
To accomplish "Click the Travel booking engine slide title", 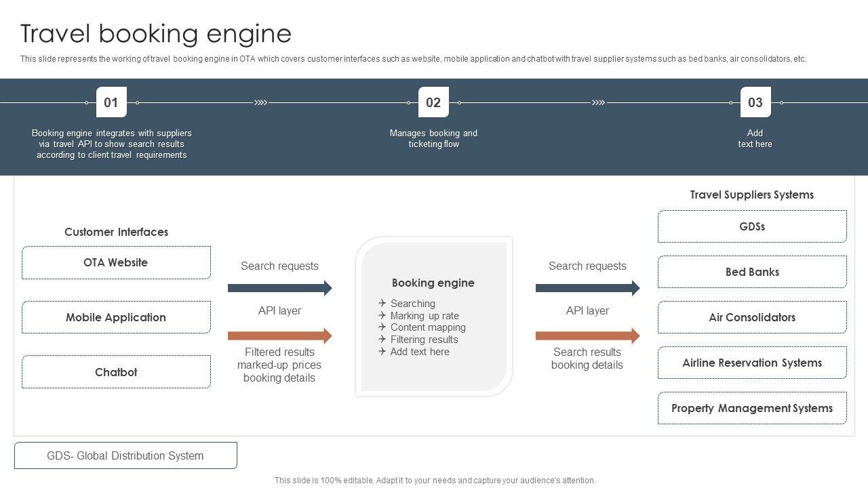I will (156, 33).
